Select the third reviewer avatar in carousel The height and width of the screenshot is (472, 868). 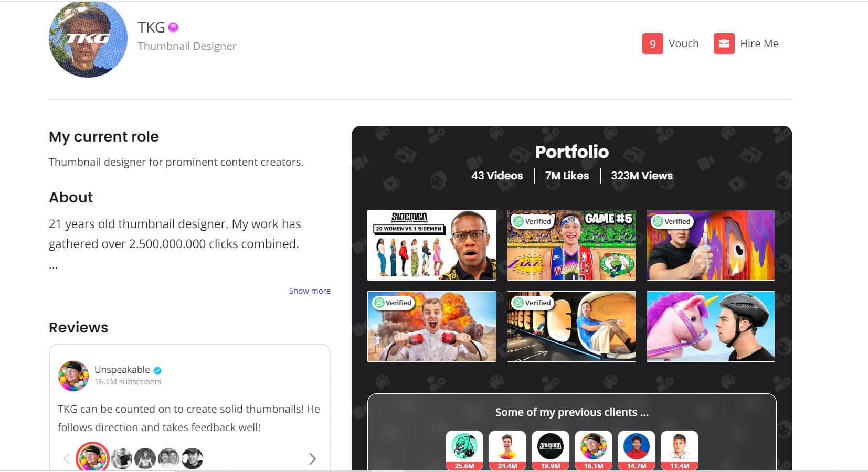coord(145,458)
